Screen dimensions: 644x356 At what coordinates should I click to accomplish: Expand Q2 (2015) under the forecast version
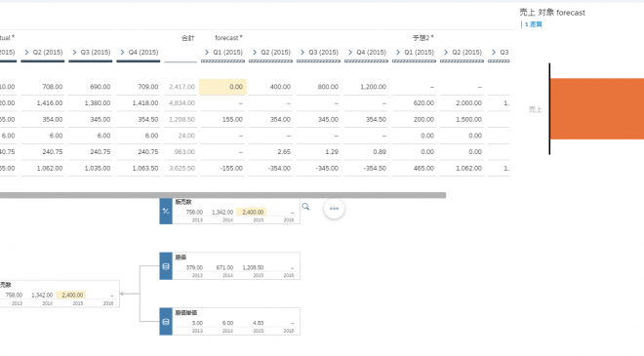pos(255,52)
